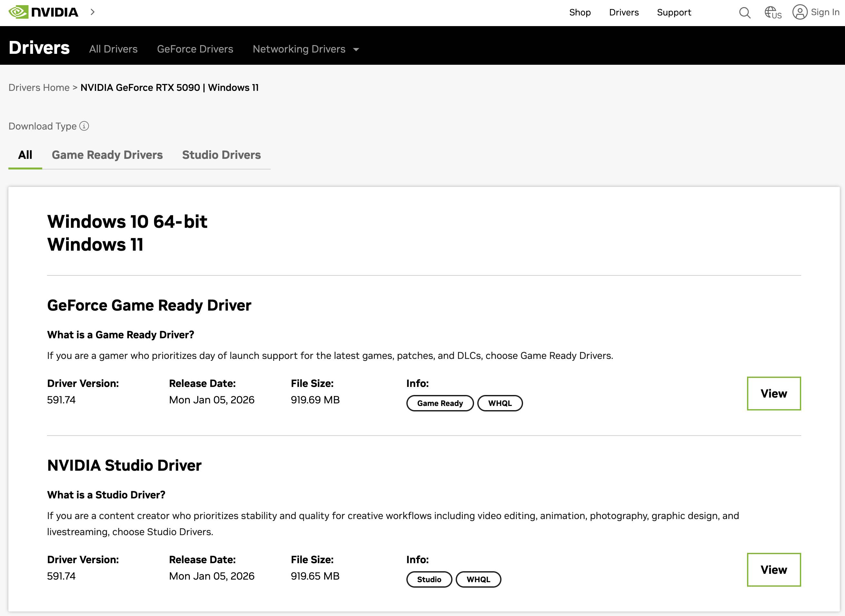The height and width of the screenshot is (616, 845).
Task: Go to GeForce Drivers
Action: [195, 49]
